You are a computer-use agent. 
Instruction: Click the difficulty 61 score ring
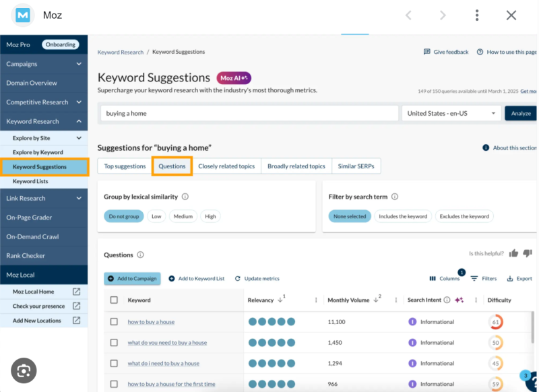tap(495, 322)
